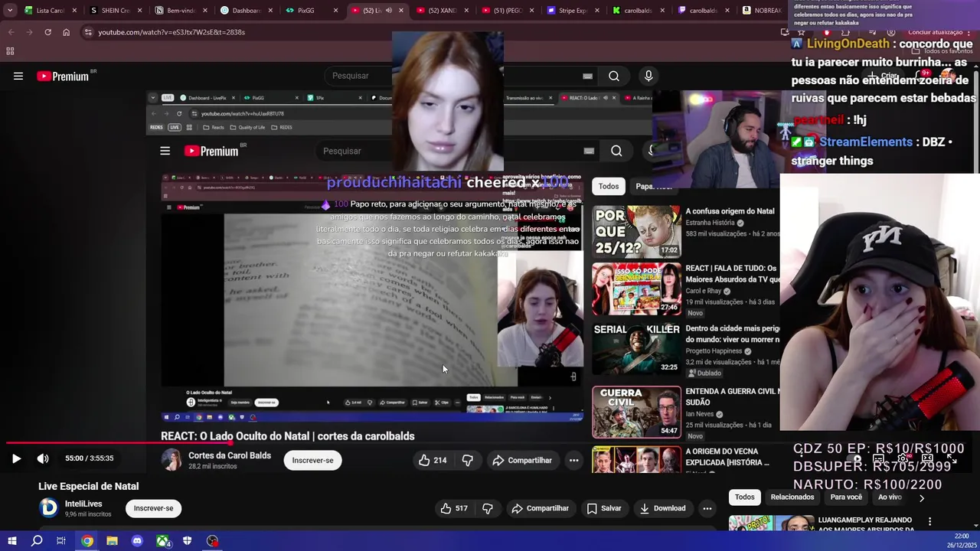This screenshot has height=551, width=980.
Task: Dislike the Live Especial de Natal video
Action: click(488, 508)
